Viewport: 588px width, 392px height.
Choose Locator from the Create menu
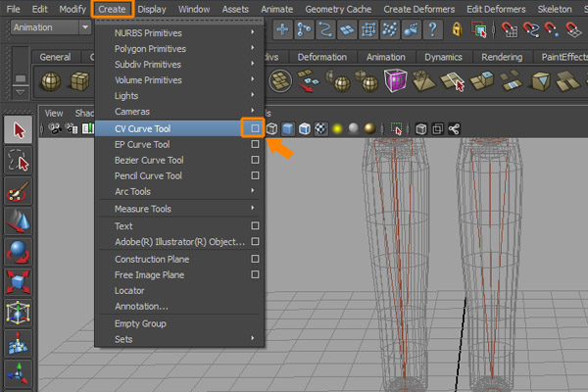pyautogui.click(x=129, y=291)
